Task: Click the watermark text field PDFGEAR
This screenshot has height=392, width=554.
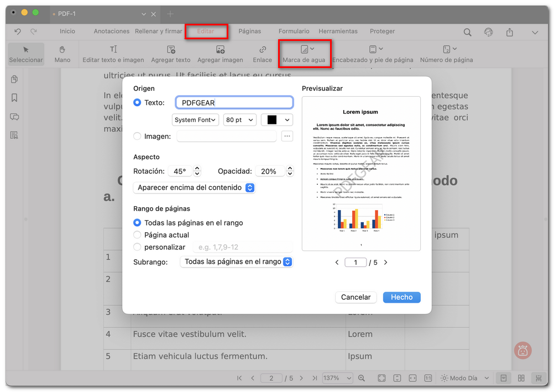Action: pyautogui.click(x=234, y=102)
